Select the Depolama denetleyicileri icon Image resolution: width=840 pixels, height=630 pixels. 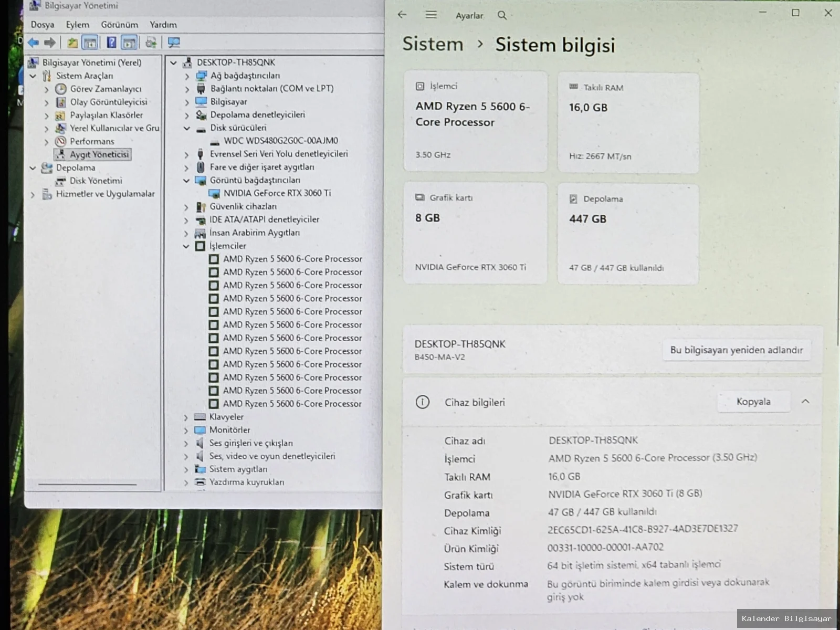point(201,115)
